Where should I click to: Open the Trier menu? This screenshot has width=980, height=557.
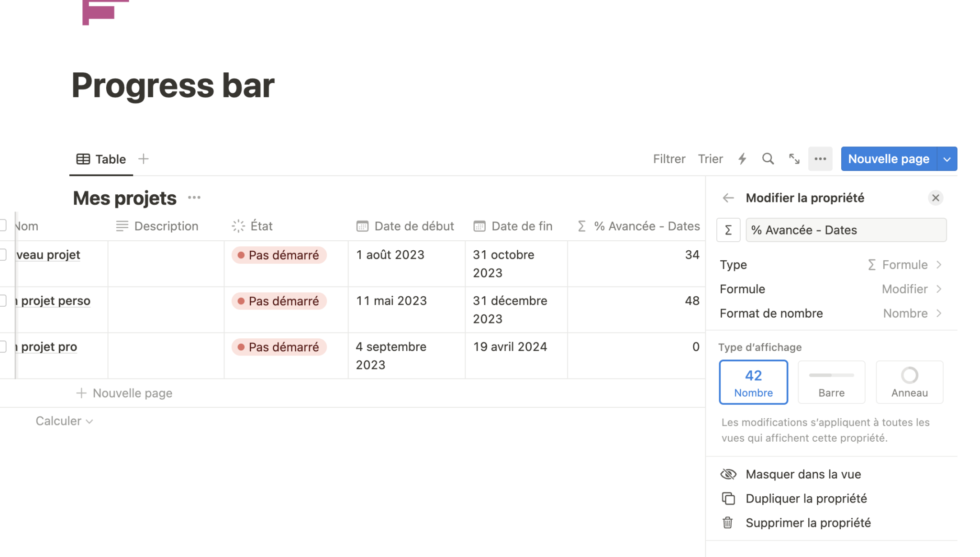click(x=710, y=159)
